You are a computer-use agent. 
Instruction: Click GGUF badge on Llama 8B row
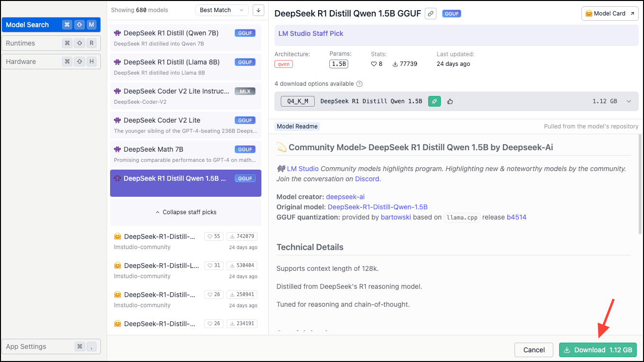[x=245, y=62]
